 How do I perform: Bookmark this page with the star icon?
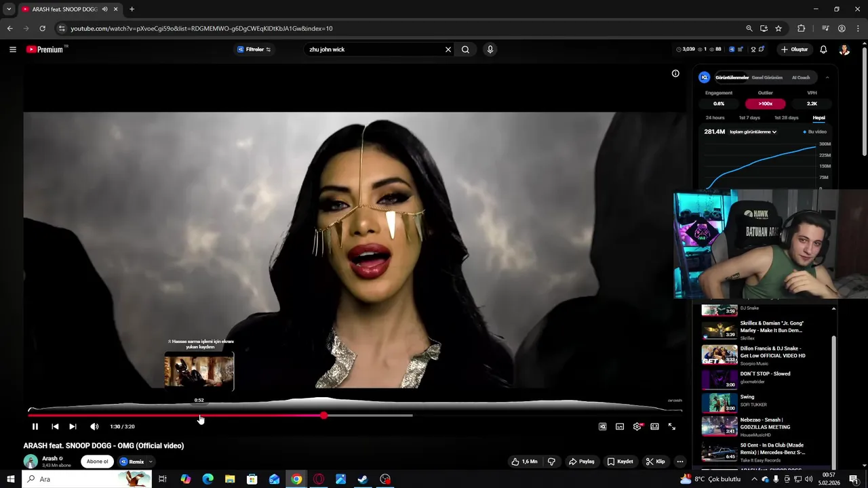click(x=778, y=28)
